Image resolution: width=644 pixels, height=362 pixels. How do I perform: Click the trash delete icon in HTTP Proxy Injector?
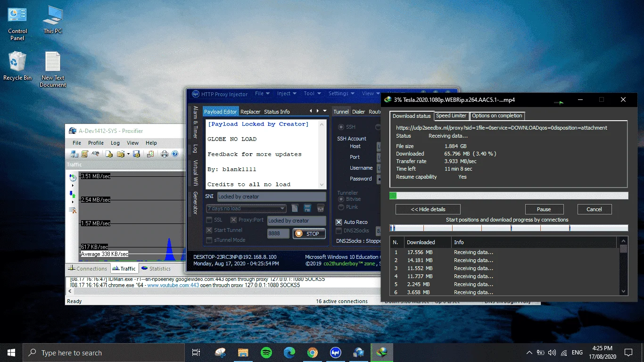point(321,208)
